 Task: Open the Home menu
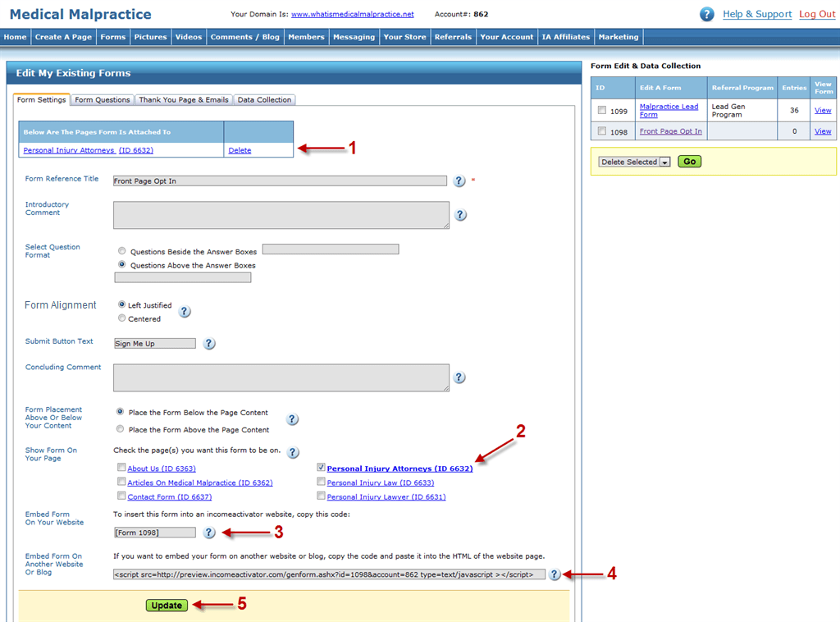(x=15, y=37)
